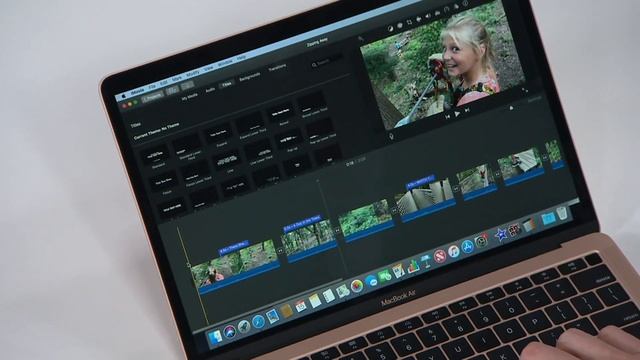Switch to the Transitions tab
This screenshot has width=640, height=360.
(x=277, y=68)
